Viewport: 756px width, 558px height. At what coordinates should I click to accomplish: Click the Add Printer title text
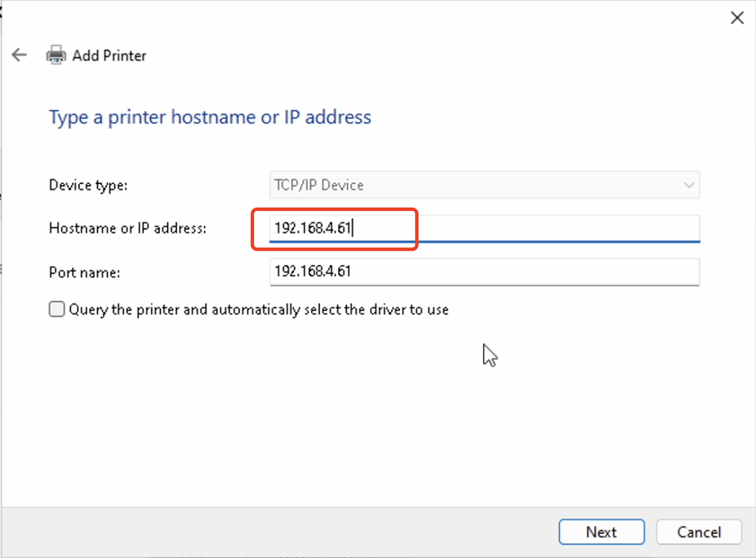[x=109, y=55]
